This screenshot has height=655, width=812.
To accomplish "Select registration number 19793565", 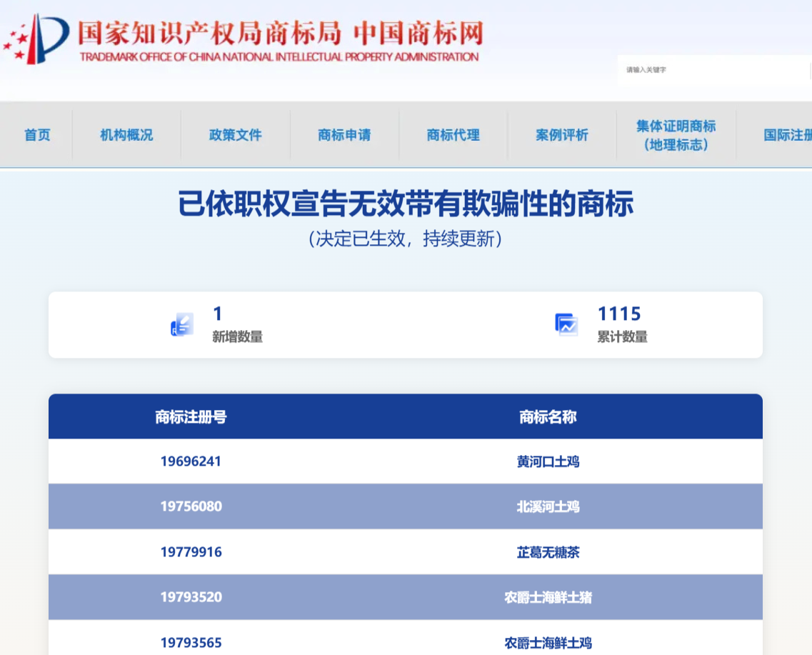I will click(x=191, y=643).
